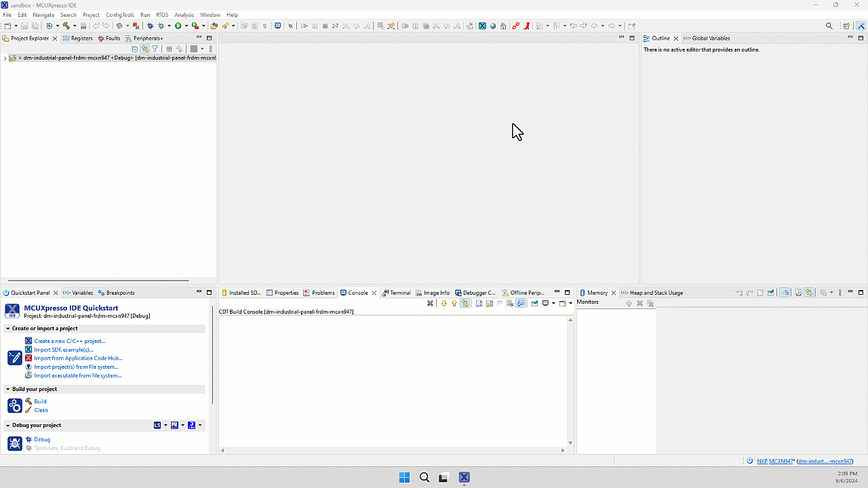Click the Console scroll-down arrow on vertical scrollbar

(x=570, y=443)
